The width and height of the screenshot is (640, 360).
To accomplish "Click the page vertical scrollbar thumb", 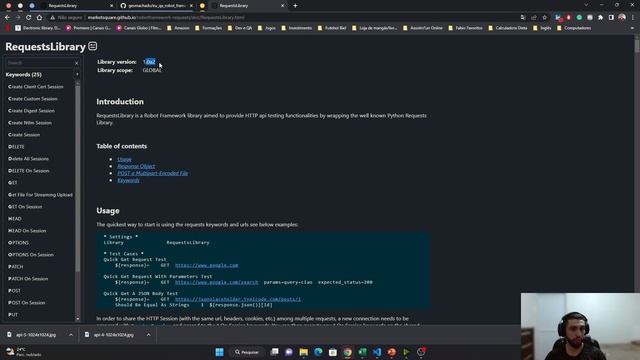I will coord(637,45).
